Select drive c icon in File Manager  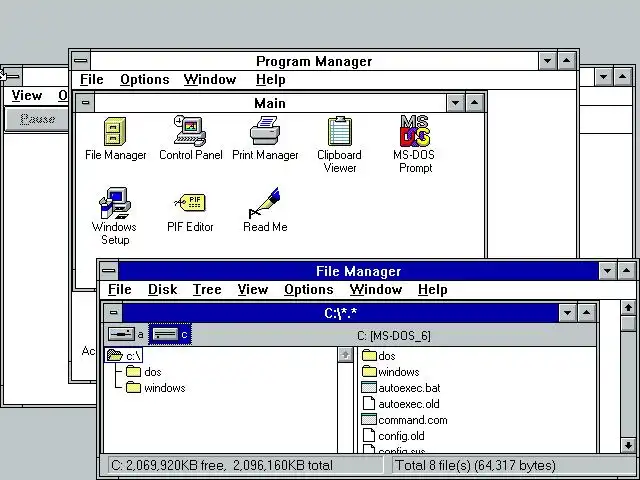pyautogui.click(x=170, y=334)
